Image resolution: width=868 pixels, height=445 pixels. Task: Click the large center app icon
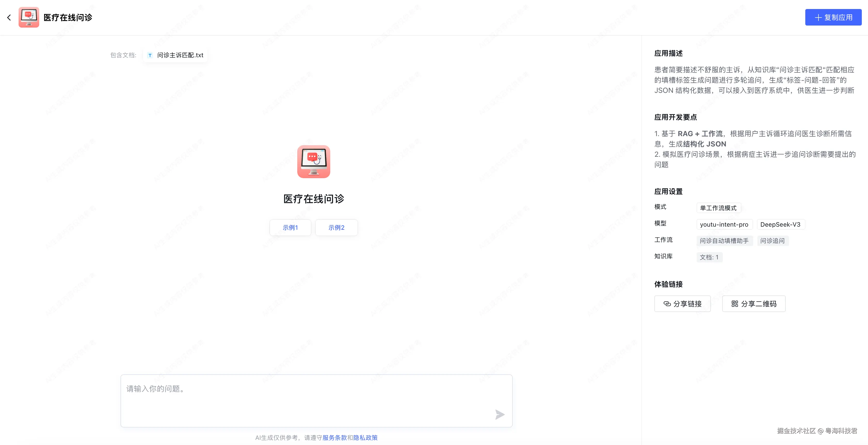tap(313, 162)
